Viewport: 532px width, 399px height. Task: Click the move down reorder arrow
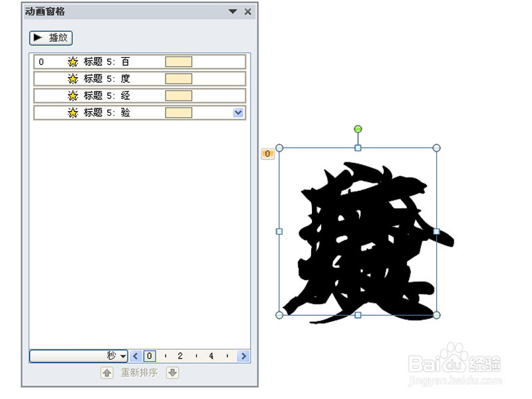pyautogui.click(x=172, y=373)
